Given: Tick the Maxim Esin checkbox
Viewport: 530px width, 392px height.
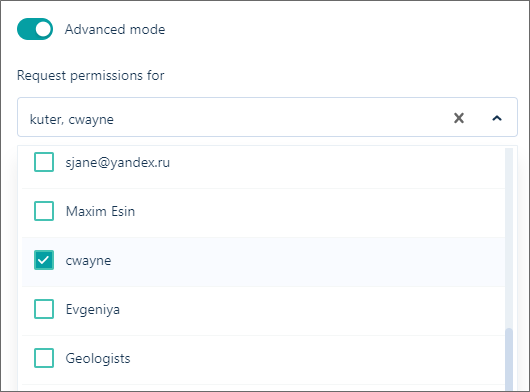Looking at the screenshot, I should coord(44,211).
